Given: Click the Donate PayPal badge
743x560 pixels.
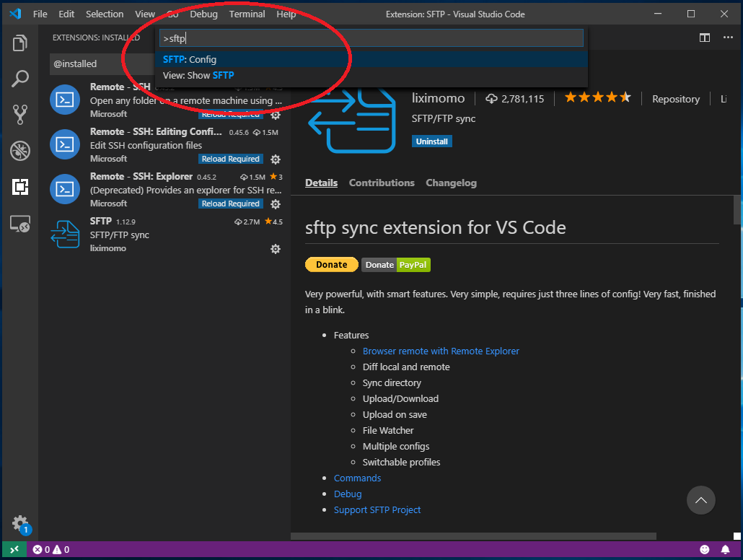Looking at the screenshot, I should click(396, 265).
